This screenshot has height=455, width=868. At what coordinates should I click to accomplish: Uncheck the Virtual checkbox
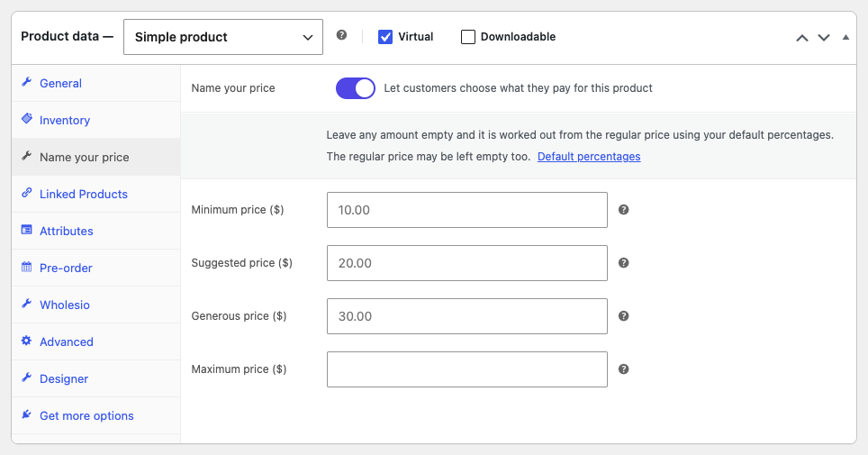coord(385,37)
